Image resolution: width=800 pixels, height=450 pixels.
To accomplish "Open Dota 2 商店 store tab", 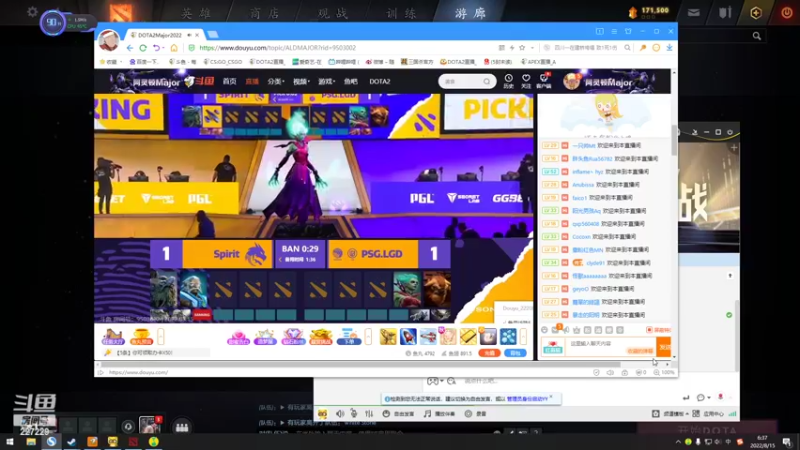I will (x=264, y=13).
